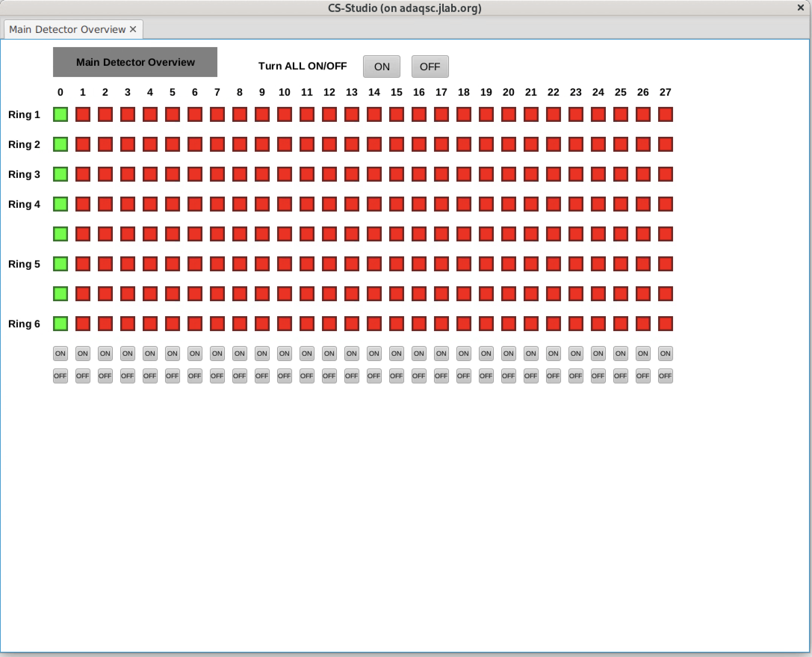The height and width of the screenshot is (657, 812).
Task: Switch ON column 27 via small ON button
Action: [665, 354]
